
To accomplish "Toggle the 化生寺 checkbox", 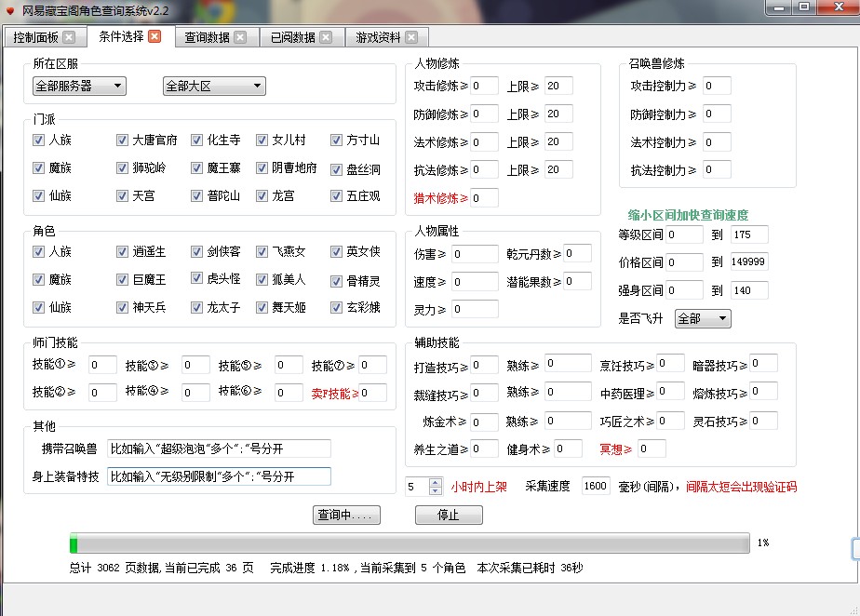I will [x=197, y=140].
